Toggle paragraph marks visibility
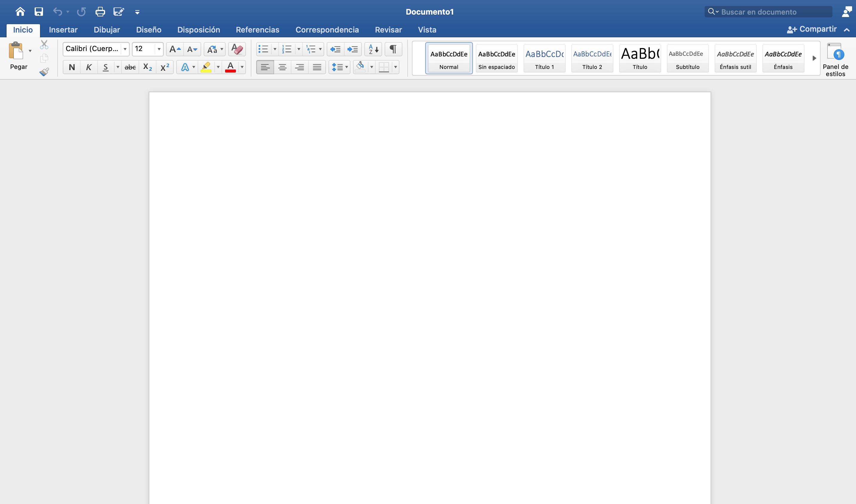The width and height of the screenshot is (856, 504). tap(393, 49)
